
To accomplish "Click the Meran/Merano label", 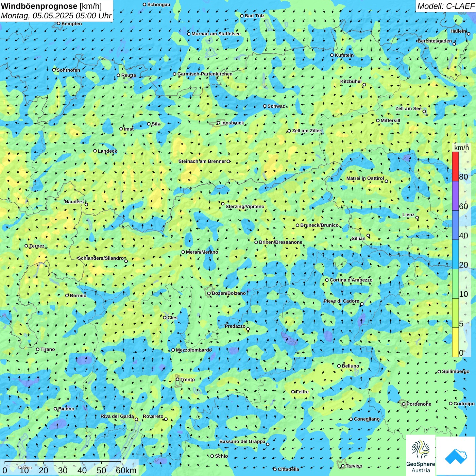I will pyautogui.click(x=202, y=252).
